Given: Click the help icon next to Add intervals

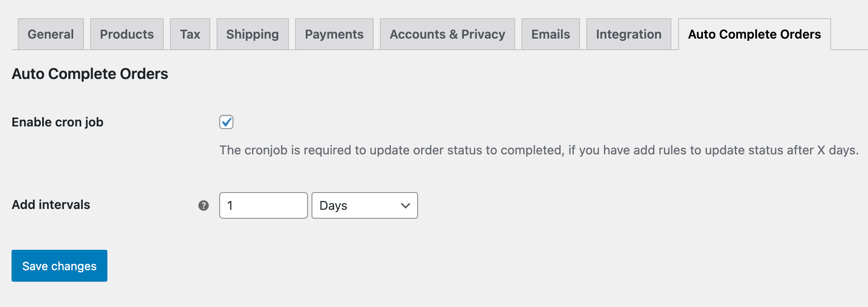Looking at the screenshot, I should point(203,205).
